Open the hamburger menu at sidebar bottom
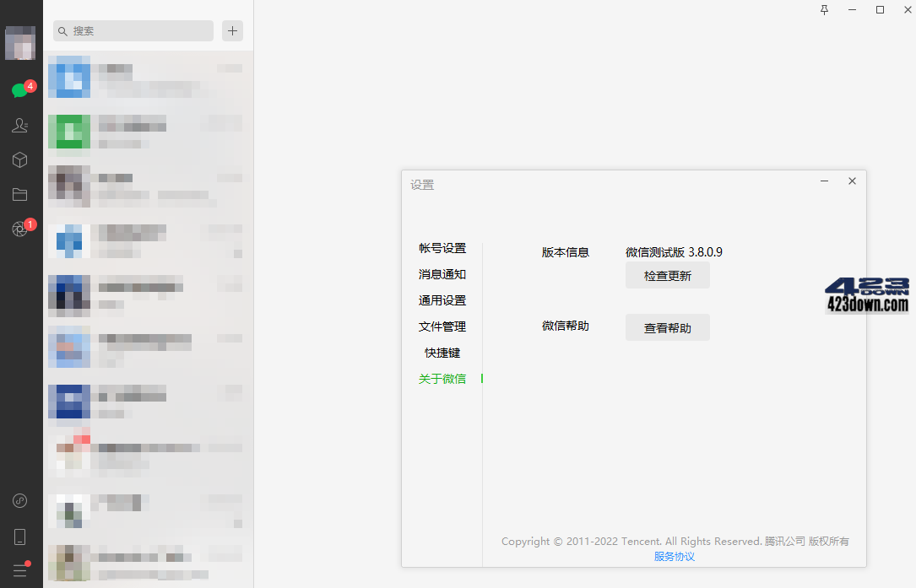Image resolution: width=916 pixels, height=588 pixels. (19, 571)
